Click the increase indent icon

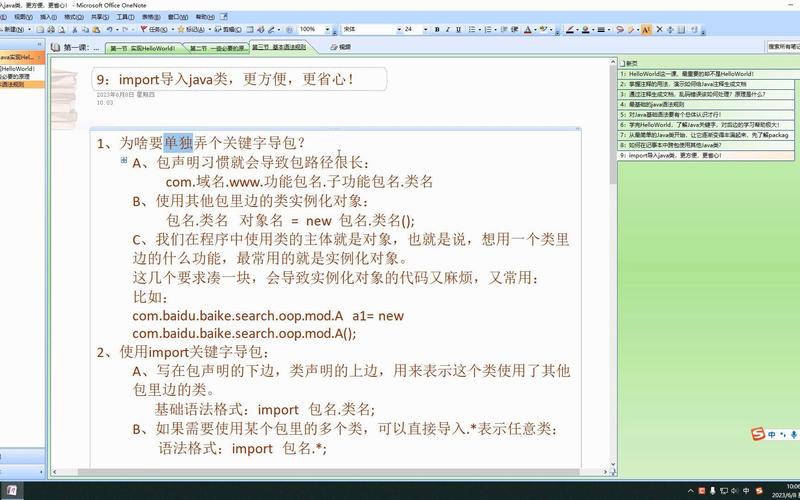tap(514, 29)
